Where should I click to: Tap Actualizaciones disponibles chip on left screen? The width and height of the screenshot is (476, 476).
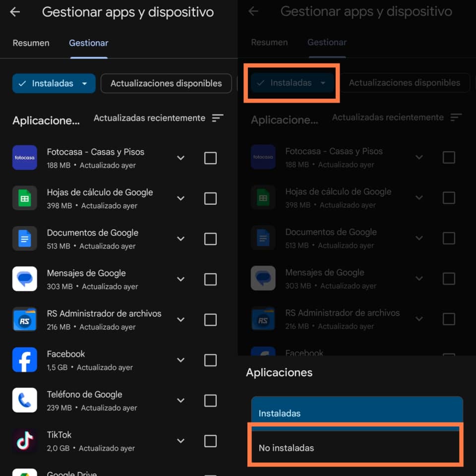[166, 83]
